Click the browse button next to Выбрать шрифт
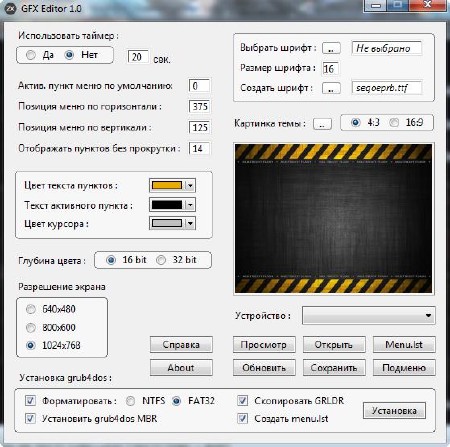This screenshot has width=450, height=447. click(x=331, y=48)
